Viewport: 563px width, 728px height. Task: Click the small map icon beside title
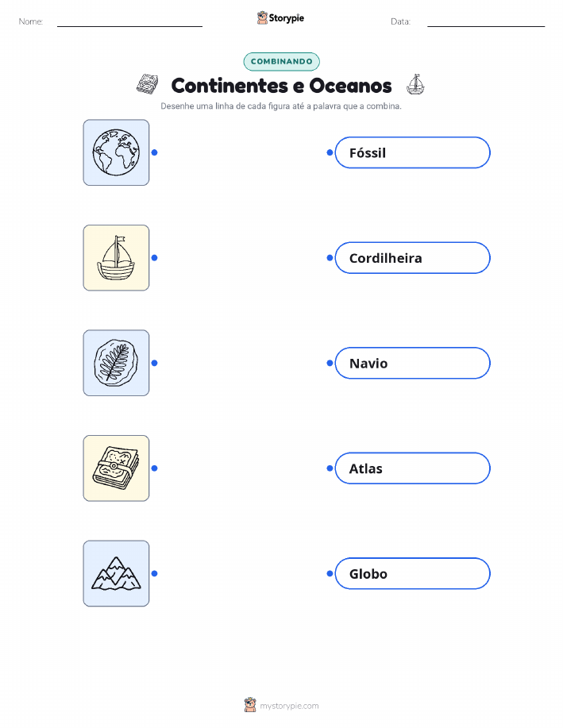point(147,84)
